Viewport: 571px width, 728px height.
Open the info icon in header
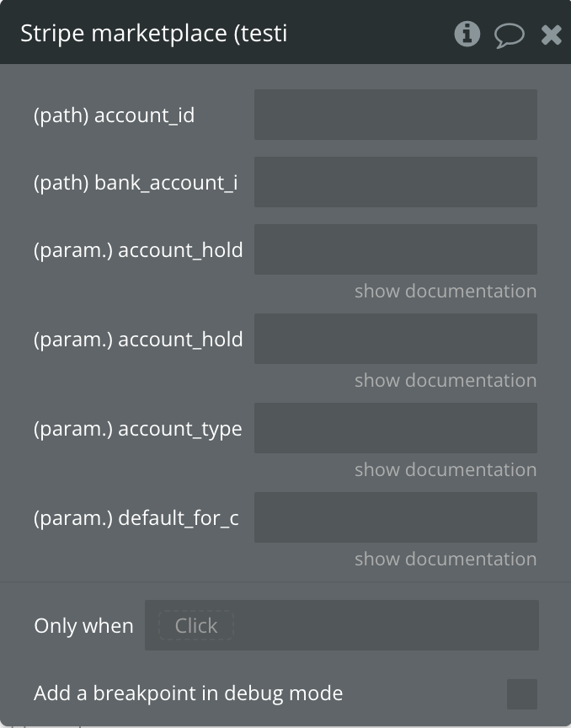pos(467,34)
